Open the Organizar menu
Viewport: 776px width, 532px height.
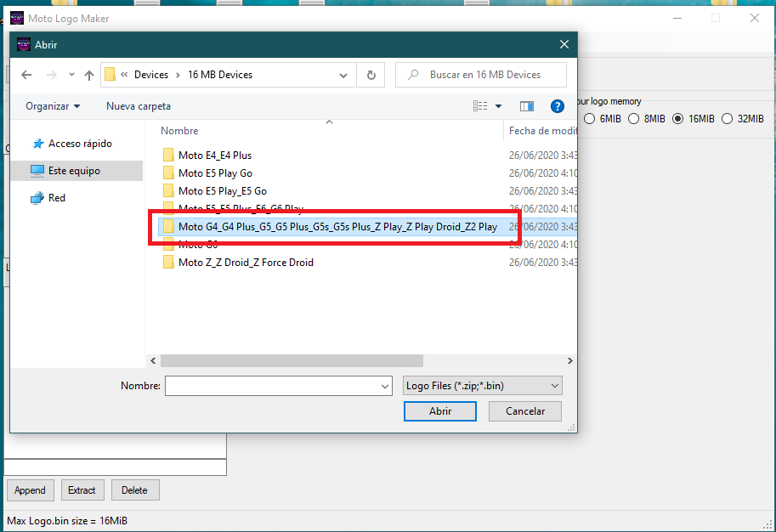53,106
